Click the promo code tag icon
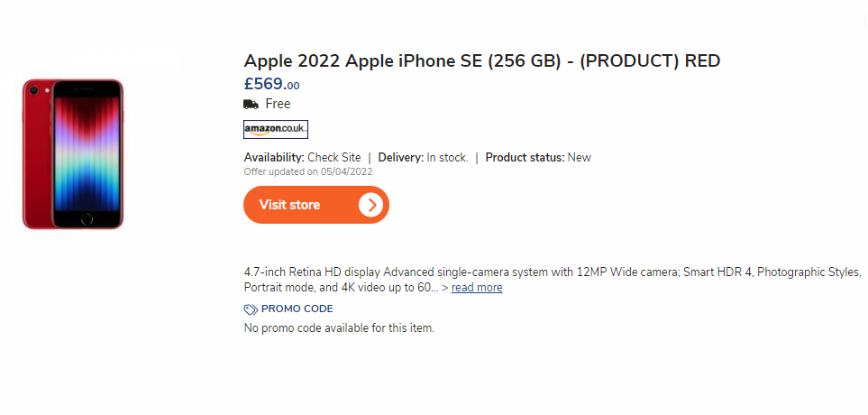Viewport: 868px width, 415px height. click(x=251, y=309)
